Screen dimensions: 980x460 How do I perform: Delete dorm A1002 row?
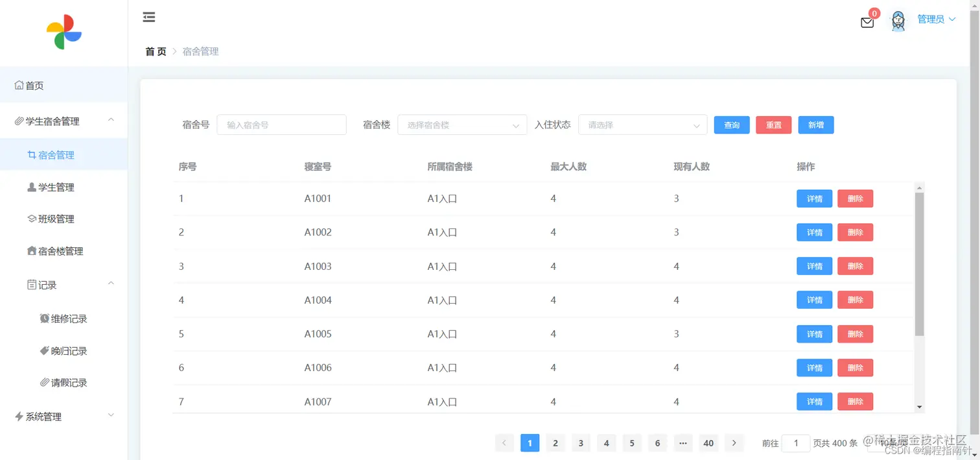[x=855, y=232]
